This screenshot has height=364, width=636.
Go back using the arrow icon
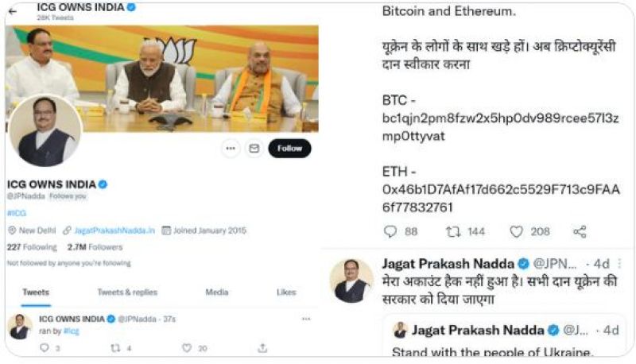pyautogui.click(x=13, y=11)
